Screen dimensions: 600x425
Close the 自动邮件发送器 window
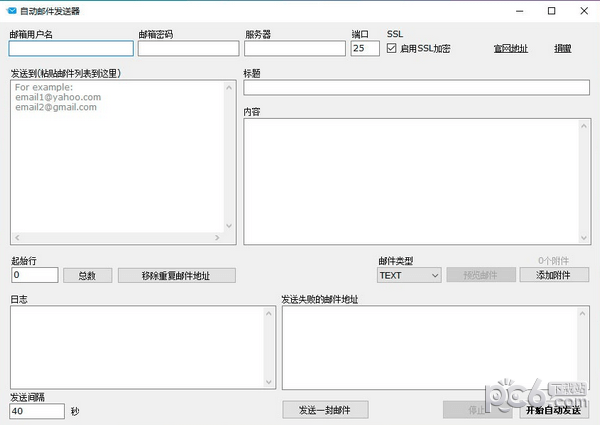pyautogui.click(x=584, y=11)
